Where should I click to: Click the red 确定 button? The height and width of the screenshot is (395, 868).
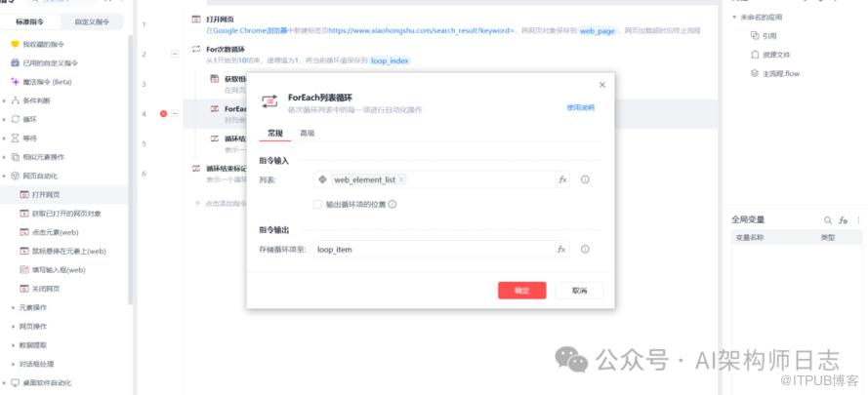pyautogui.click(x=522, y=291)
